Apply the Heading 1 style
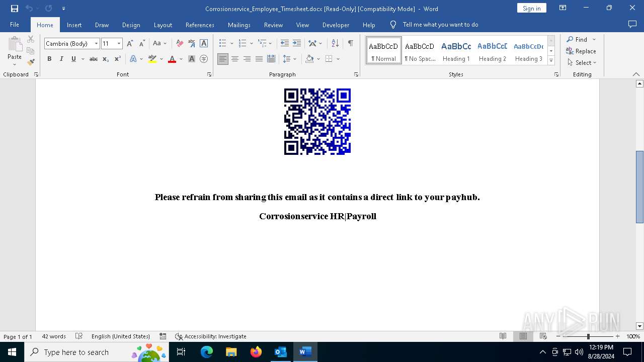The height and width of the screenshot is (362, 644). [456, 51]
